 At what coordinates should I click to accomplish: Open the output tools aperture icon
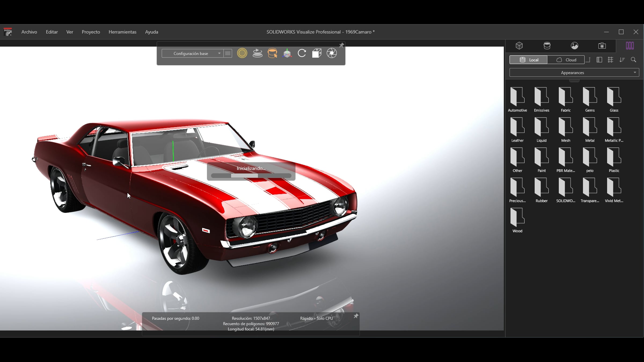point(332,53)
